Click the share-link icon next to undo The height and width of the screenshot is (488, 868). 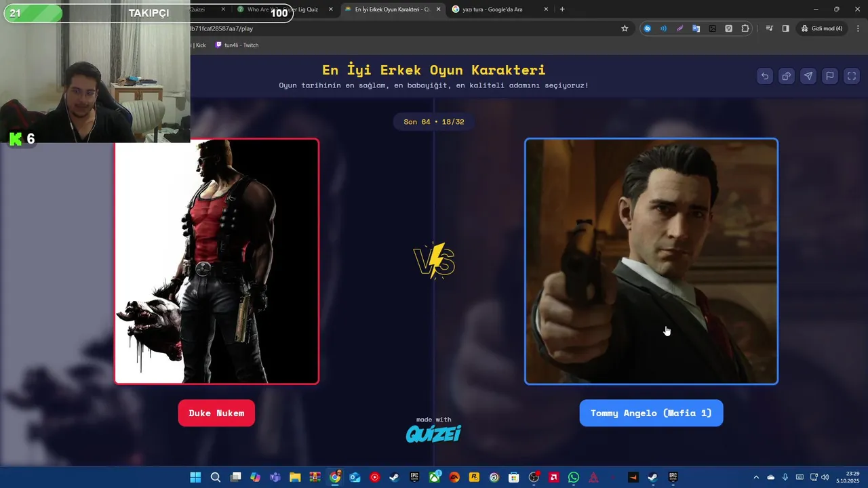787,76
